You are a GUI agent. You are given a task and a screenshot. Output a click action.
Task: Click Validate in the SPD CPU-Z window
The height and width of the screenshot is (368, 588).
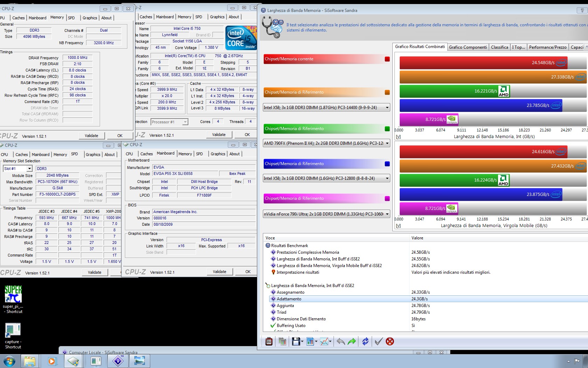pos(94,272)
